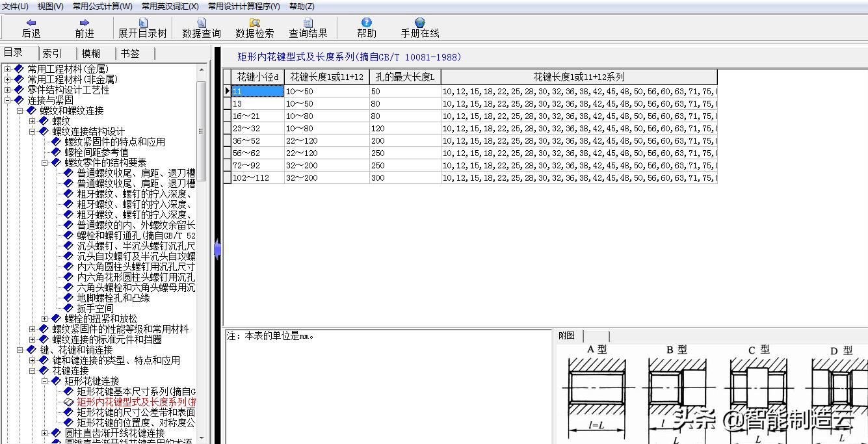Expand the 螺栓的扭紧和放松 tree node

[45, 319]
